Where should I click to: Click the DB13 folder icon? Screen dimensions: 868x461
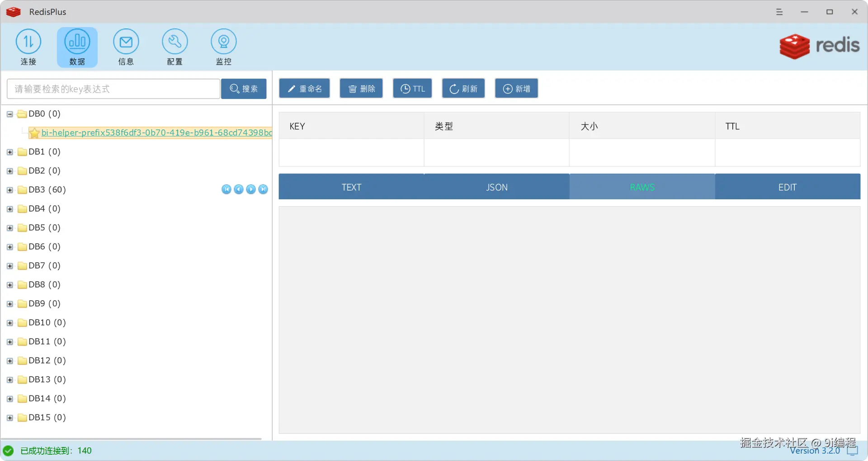tap(22, 380)
